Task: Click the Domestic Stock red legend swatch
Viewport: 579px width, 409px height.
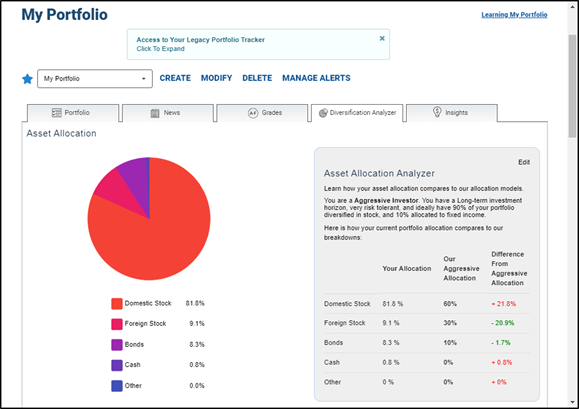Action: [x=117, y=303]
